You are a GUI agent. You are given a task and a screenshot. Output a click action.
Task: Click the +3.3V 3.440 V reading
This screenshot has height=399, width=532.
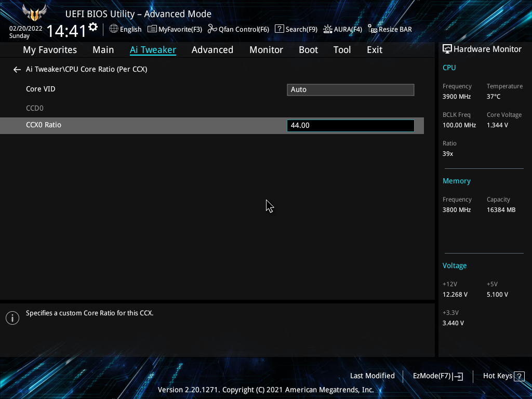pos(453,323)
